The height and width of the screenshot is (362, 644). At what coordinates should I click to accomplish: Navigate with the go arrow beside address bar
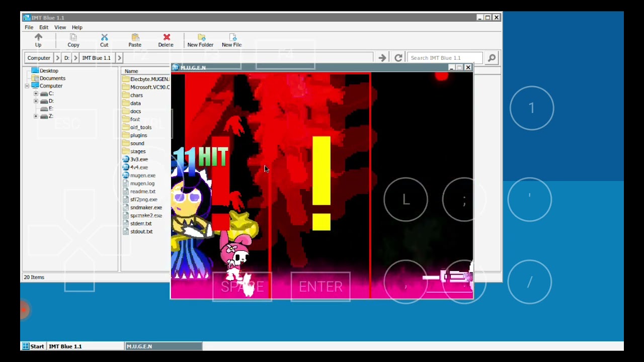[x=382, y=58]
